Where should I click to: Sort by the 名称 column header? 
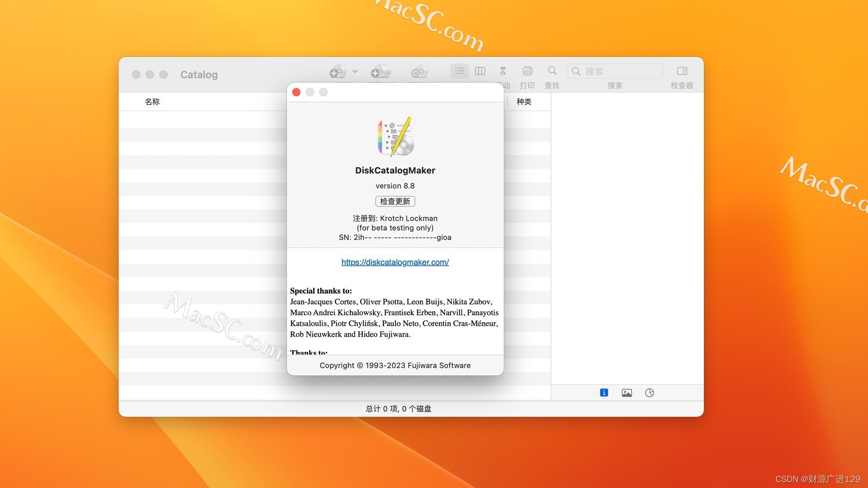tap(152, 102)
